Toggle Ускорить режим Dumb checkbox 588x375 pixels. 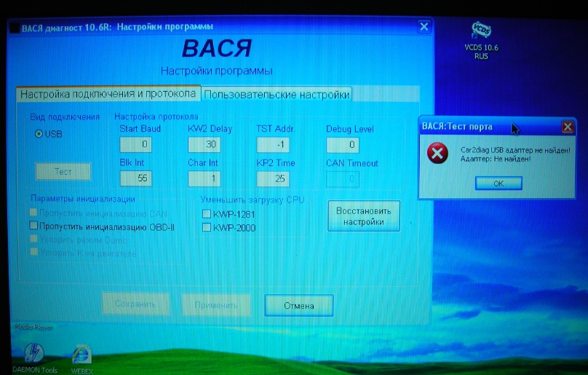click(x=33, y=239)
